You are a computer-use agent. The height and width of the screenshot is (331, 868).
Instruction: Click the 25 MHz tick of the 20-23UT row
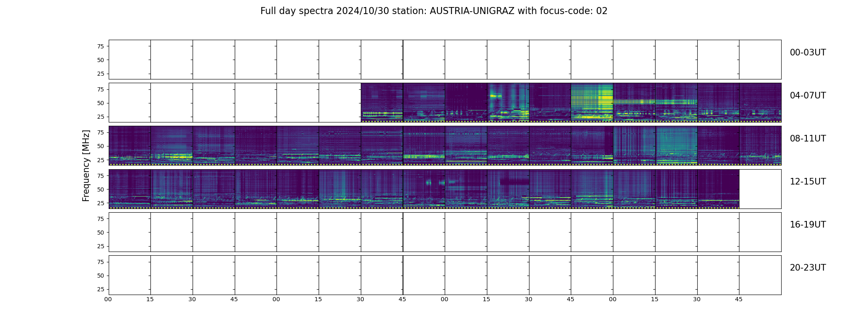[100, 289]
